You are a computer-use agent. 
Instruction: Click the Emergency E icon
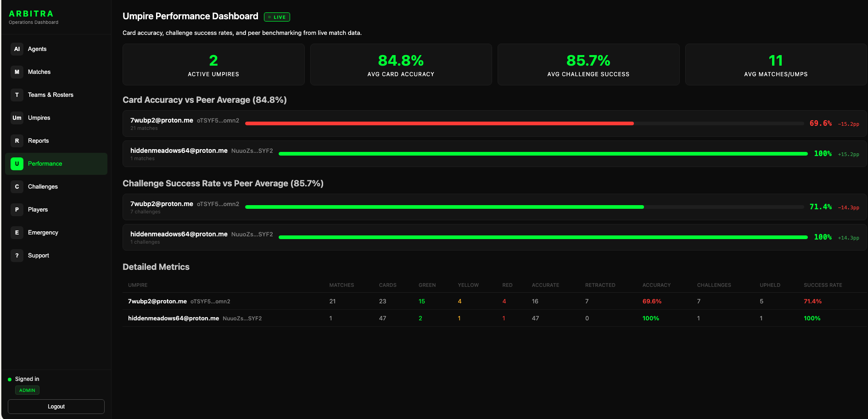pos(17,233)
